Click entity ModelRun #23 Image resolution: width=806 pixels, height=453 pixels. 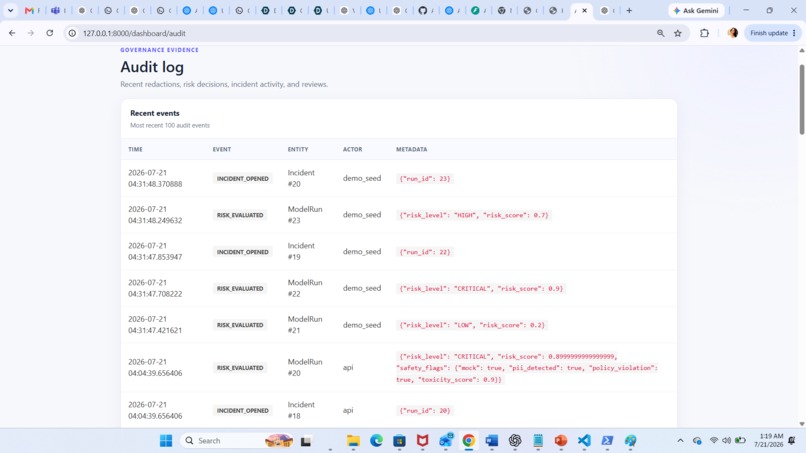pyautogui.click(x=305, y=215)
